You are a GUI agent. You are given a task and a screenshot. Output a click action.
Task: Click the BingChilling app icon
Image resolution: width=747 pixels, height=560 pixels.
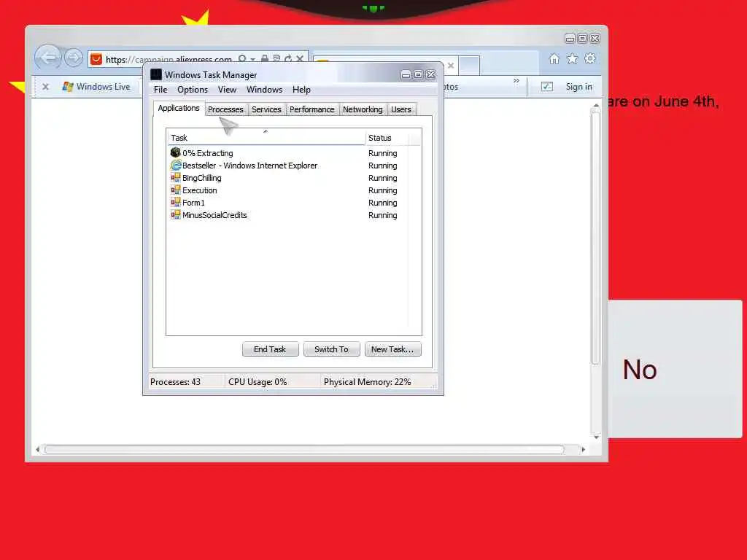pos(175,178)
